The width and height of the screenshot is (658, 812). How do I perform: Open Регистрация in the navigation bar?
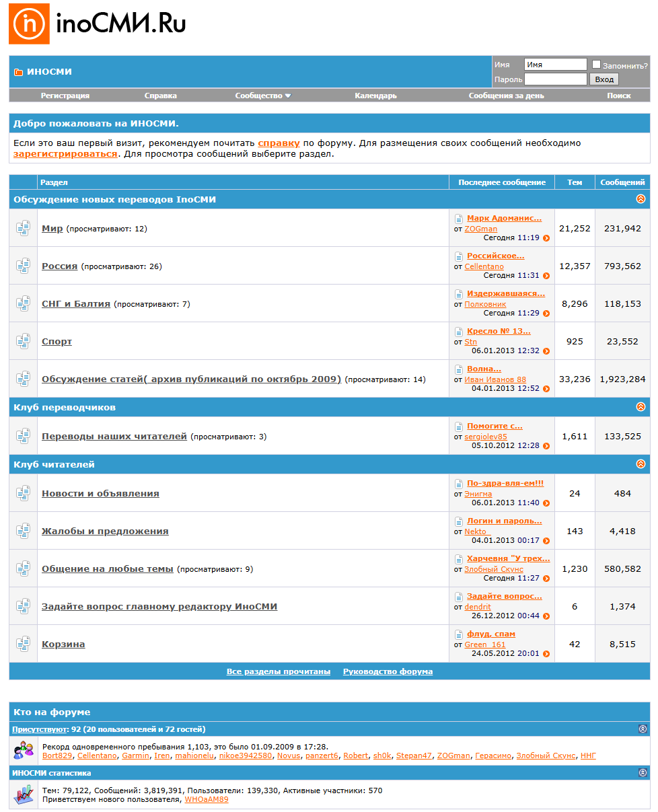tap(65, 96)
